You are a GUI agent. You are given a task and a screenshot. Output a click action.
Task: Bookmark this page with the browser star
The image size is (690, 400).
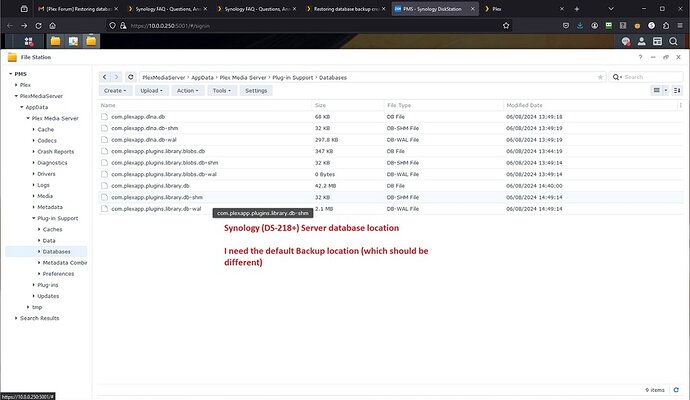[506, 26]
